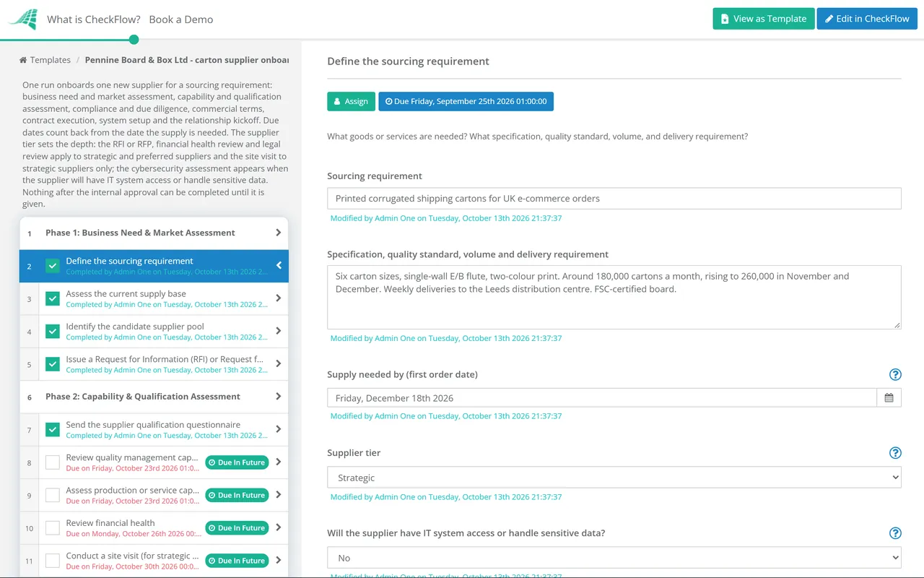Click help icon beside Supply needed by
Viewport: 924px width, 578px height.
(x=895, y=374)
